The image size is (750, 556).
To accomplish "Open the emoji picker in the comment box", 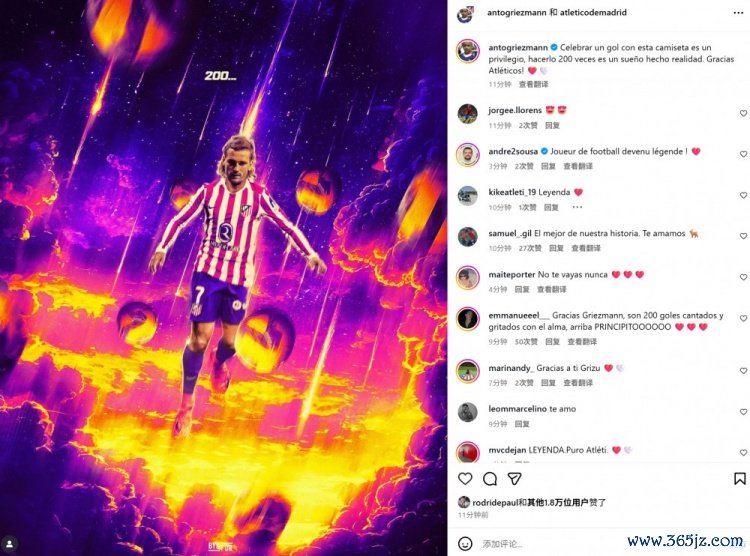I will click(465, 544).
